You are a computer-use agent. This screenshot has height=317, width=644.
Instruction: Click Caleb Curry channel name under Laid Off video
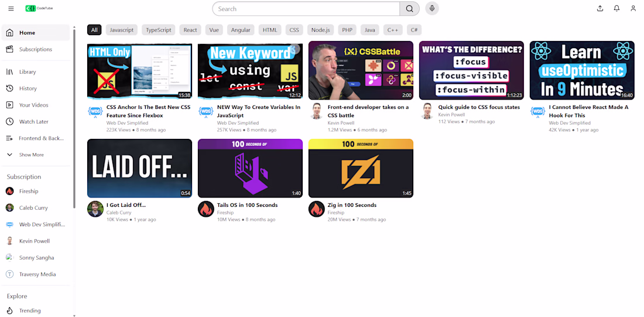(119, 213)
